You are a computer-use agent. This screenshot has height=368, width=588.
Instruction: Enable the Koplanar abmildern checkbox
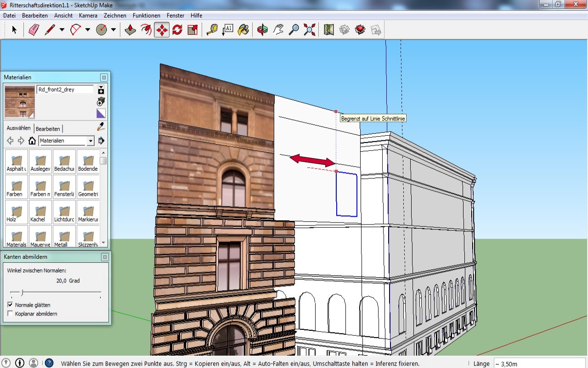tap(11, 314)
